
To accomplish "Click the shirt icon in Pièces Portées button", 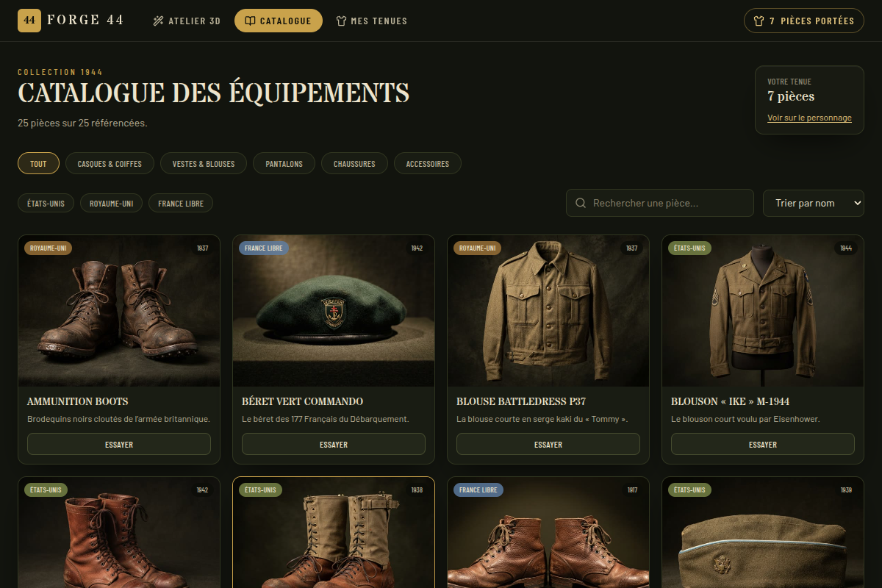I will (x=759, y=21).
